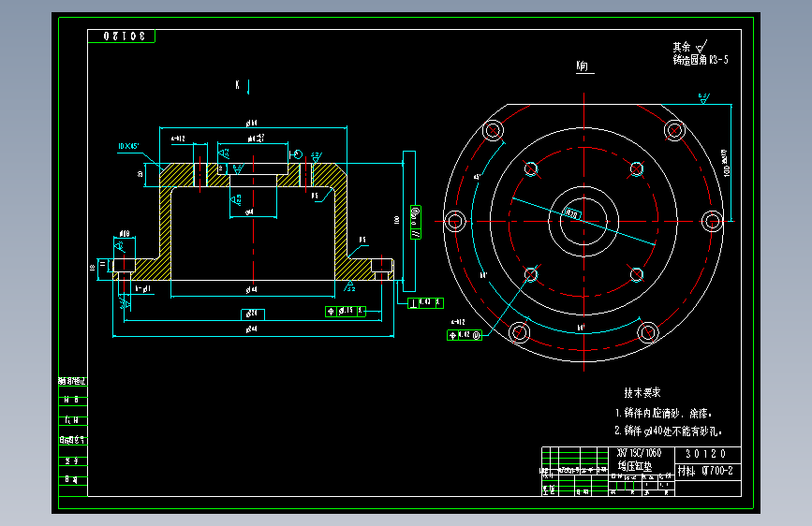Select the 材料 QT700-2 material cell
Image resolution: width=812 pixels, height=526 pixels.
point(705,471)
